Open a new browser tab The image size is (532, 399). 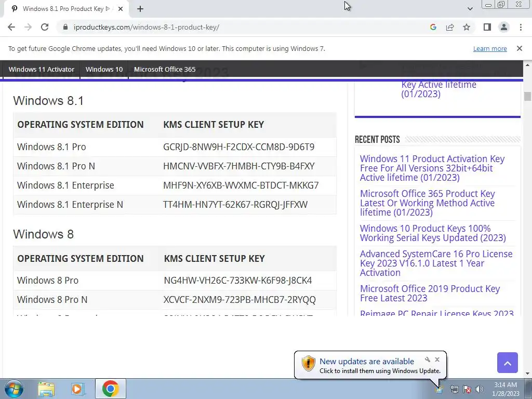coord(140,9)
